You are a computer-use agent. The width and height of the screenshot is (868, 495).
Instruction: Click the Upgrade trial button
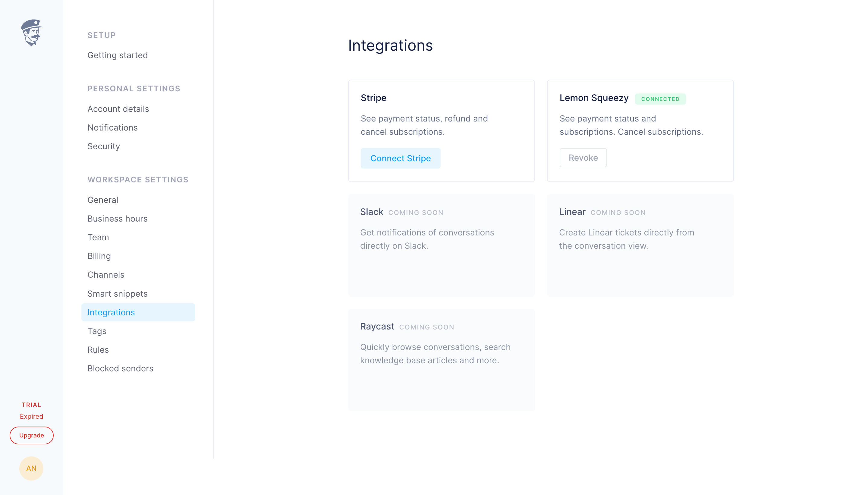point(32,435)
